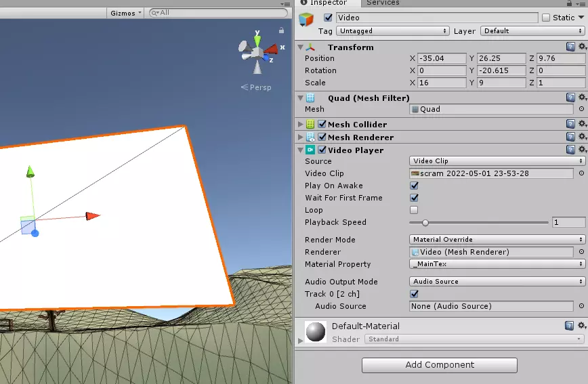The height and width of the screenshot is (384, 588).
Task: Open the Source dropdown showing Video Clip
Action: click(497, 161)
